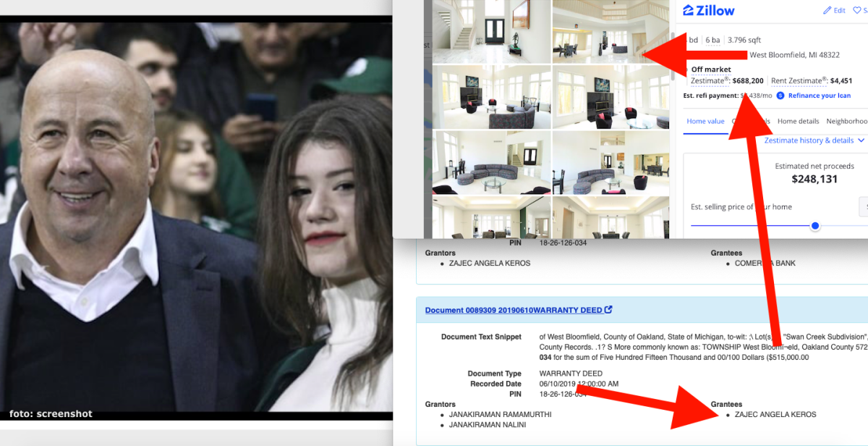Click the "6 ba" bathroom count
868x446 pixels.
(x=712, y=41)
